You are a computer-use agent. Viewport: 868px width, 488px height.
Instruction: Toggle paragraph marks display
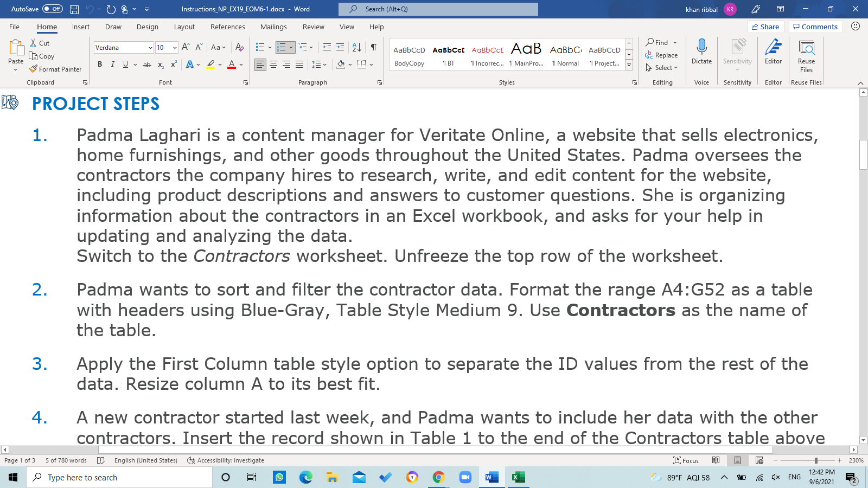373,48
